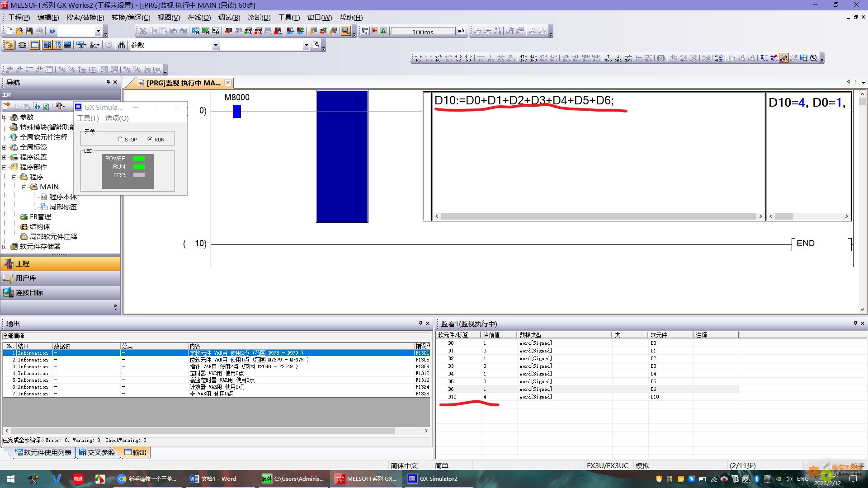Open 工具(T) menu in GX Simulator window
This screenshot has width=868, height=488.
point(88,118)
